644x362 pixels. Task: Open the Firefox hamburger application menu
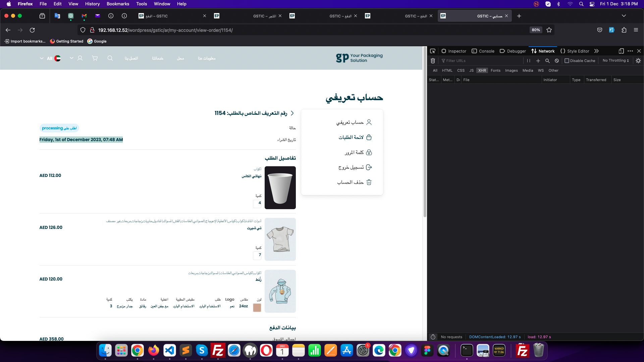tap(636, 30)
